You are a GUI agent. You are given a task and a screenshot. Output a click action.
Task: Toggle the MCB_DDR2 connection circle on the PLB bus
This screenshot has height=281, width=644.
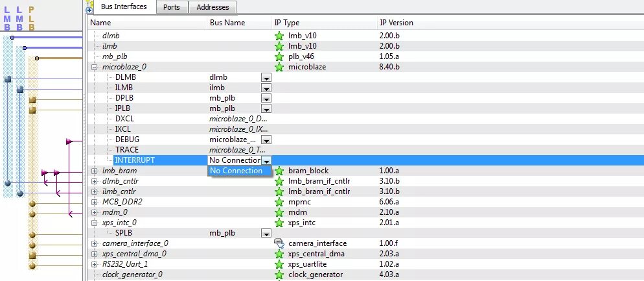coord(32,203)
